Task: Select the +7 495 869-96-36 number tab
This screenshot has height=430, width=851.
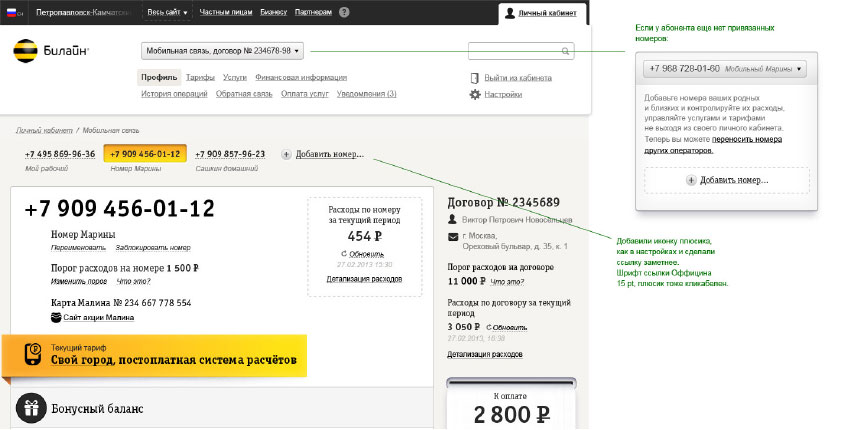Action: pyautogui.click(x=60, y=154)
